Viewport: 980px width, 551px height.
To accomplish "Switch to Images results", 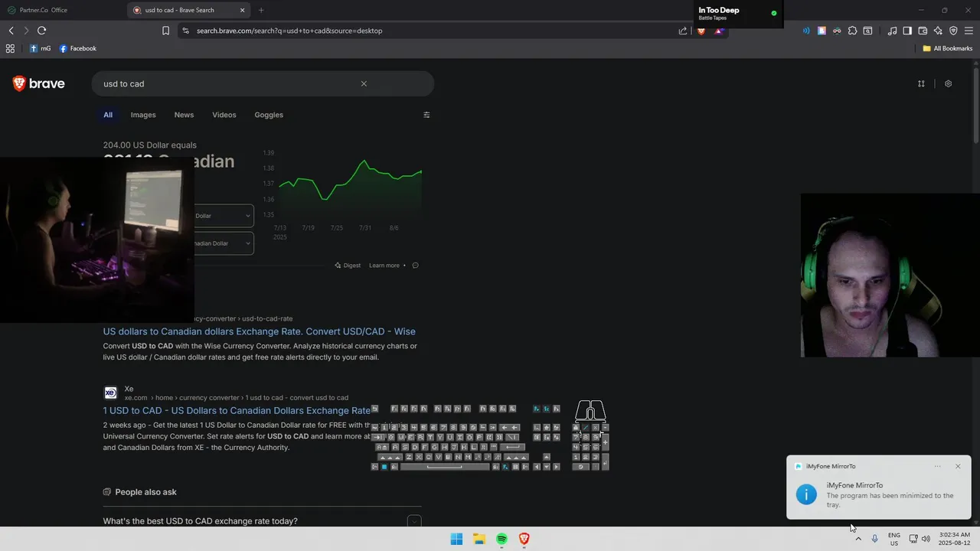I will pos(143,115).
